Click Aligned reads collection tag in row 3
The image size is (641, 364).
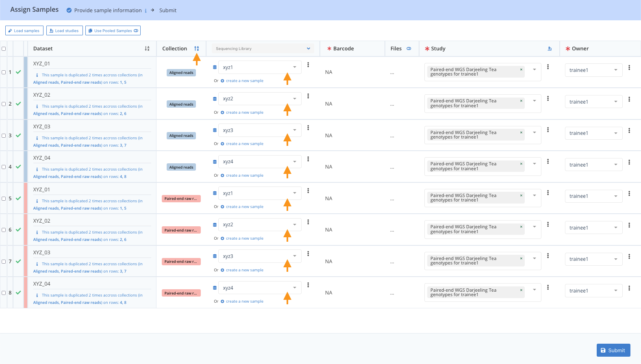click(181, 136)
